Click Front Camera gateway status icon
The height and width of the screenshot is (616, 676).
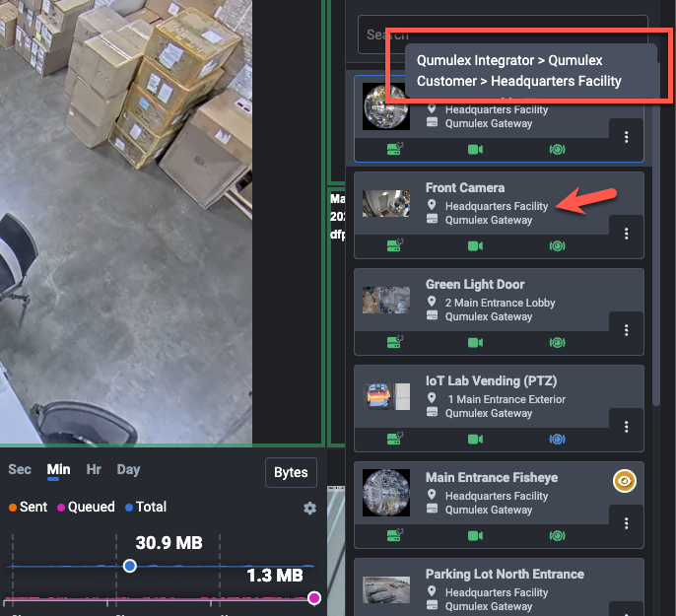coord(395,245)
